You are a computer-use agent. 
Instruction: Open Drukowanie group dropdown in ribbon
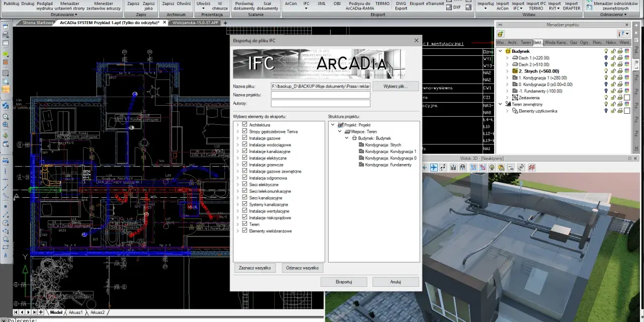[64, 15]
